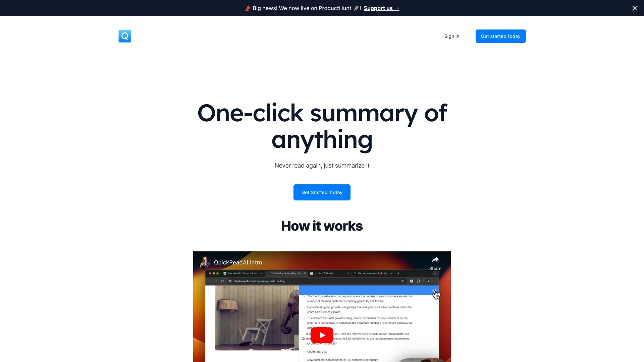Screen dimensions: 644x362
Task: Click the YouTube play button
Action: (322, 335)
